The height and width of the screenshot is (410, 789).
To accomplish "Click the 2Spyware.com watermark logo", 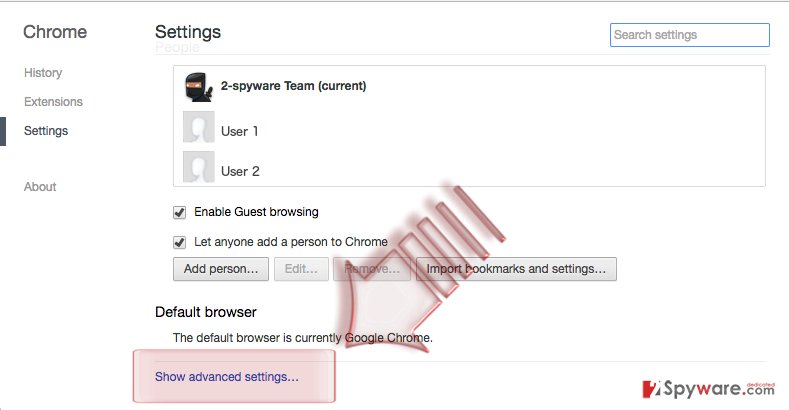I will 708,389.
